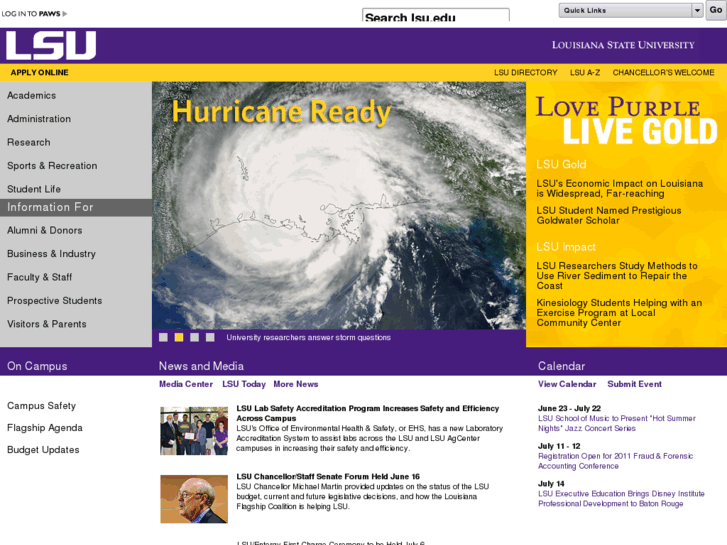Open Hot Summer Nights Jazz Concert event
Viewport: 727px width, 545px height.
[x=617, y=423]
